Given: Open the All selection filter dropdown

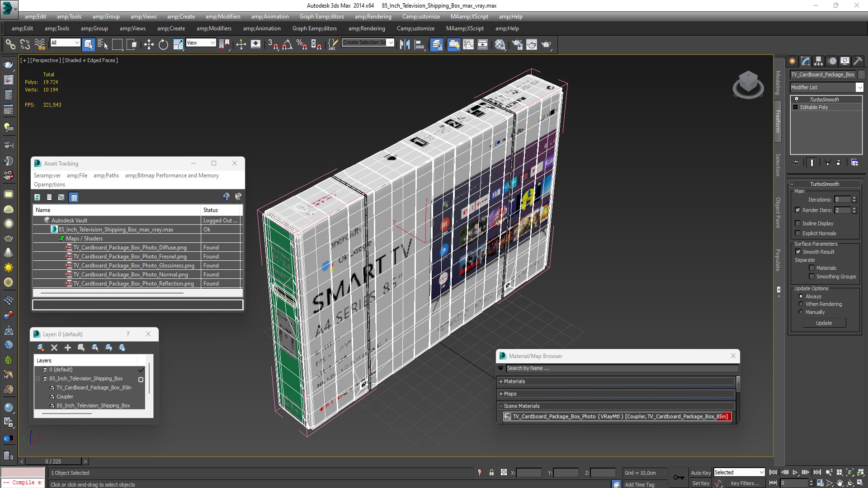Looking at the screenshot, I should pyautogui.click(x=65, y=42).
